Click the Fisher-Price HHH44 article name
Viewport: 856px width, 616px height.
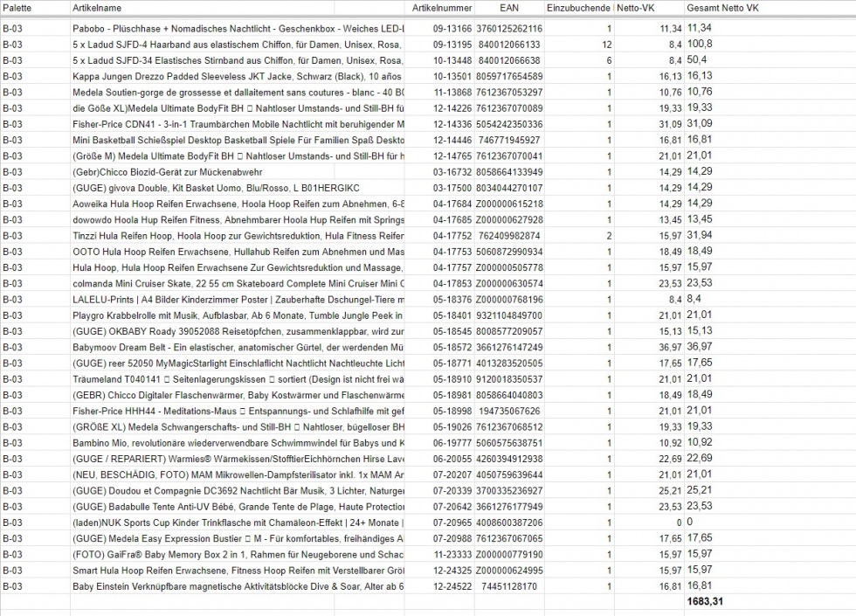pyautogui.click(x=238, y=411)
